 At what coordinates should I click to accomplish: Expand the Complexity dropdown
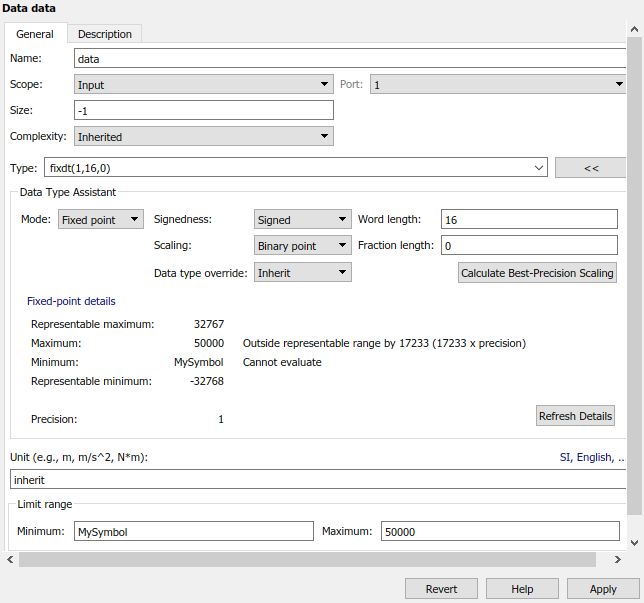tap(203, 136)
